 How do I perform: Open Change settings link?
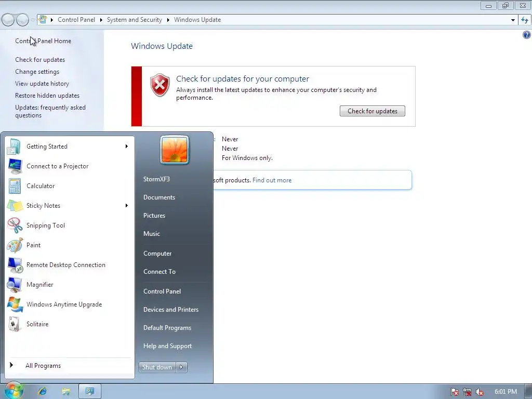pos(37,72)
